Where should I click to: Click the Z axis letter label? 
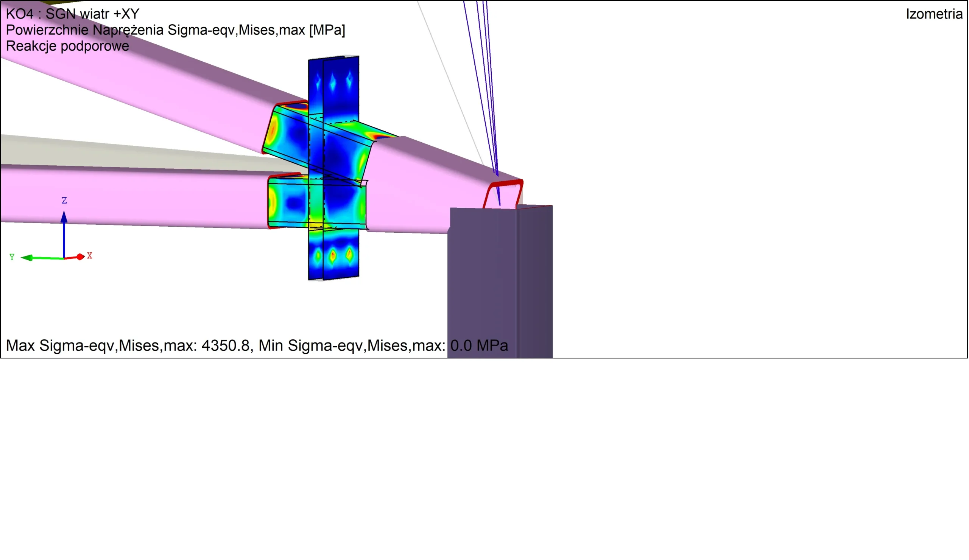coord(64,201)
